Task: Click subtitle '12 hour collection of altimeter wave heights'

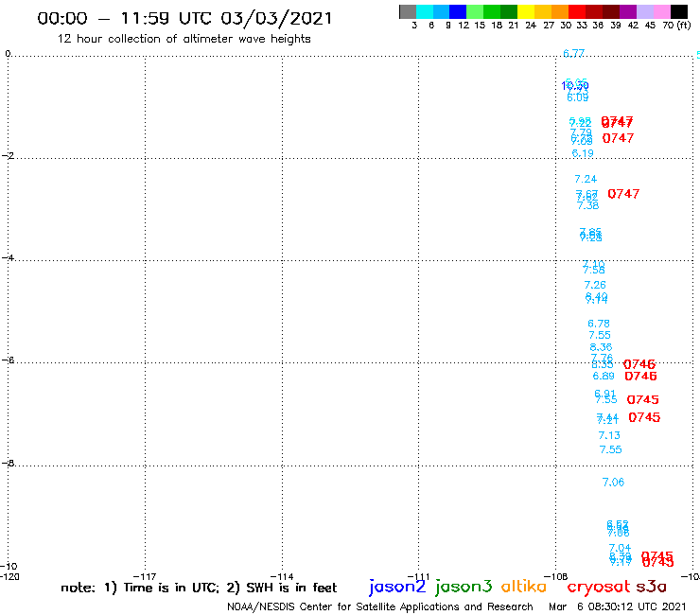Action: click(184, 39)
